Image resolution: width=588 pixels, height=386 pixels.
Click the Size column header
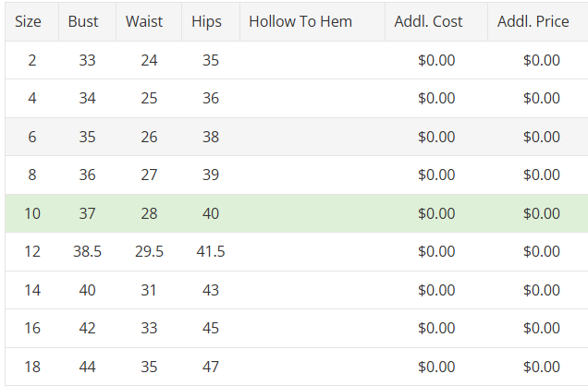coord(29,21)
